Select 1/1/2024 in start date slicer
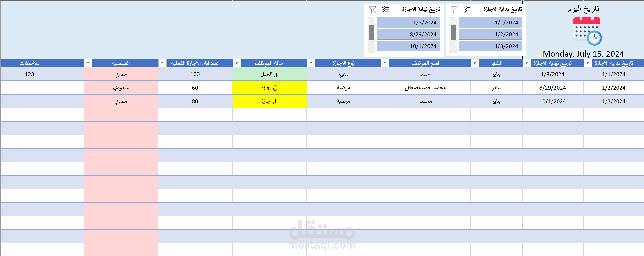The height and width of the screenshot is (256, 644). (x=490, y=23)
